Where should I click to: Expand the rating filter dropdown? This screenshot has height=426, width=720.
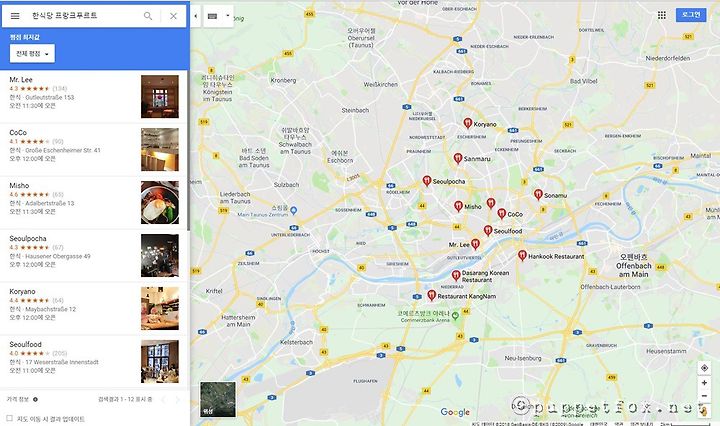click(x=32, y=54)
